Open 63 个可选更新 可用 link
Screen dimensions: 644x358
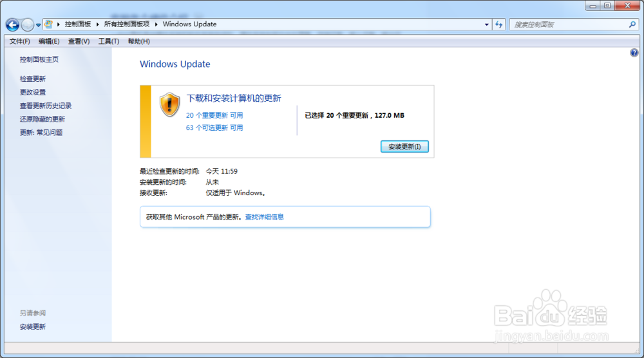pyautogui.click(x=214, y=127)
